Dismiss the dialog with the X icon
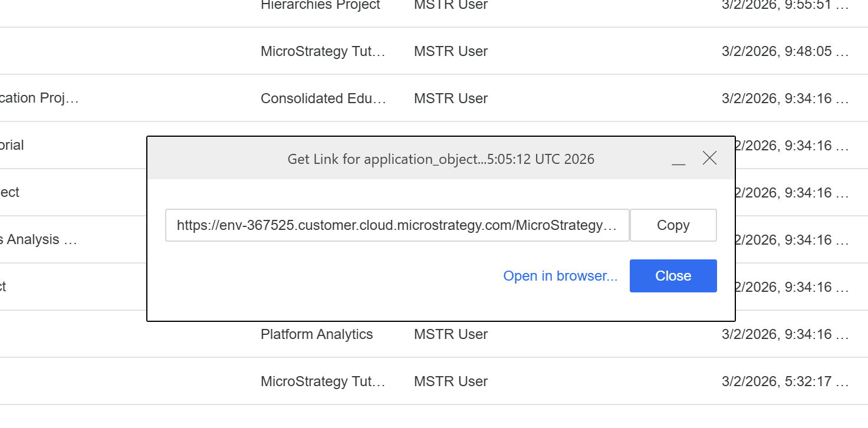 tap(710, 158)
